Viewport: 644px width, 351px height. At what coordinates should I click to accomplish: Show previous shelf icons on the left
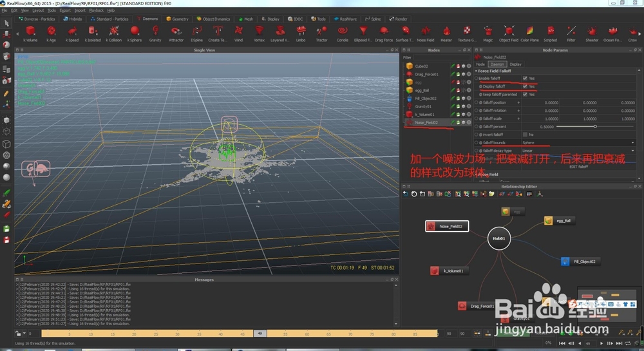pos(17,34)
